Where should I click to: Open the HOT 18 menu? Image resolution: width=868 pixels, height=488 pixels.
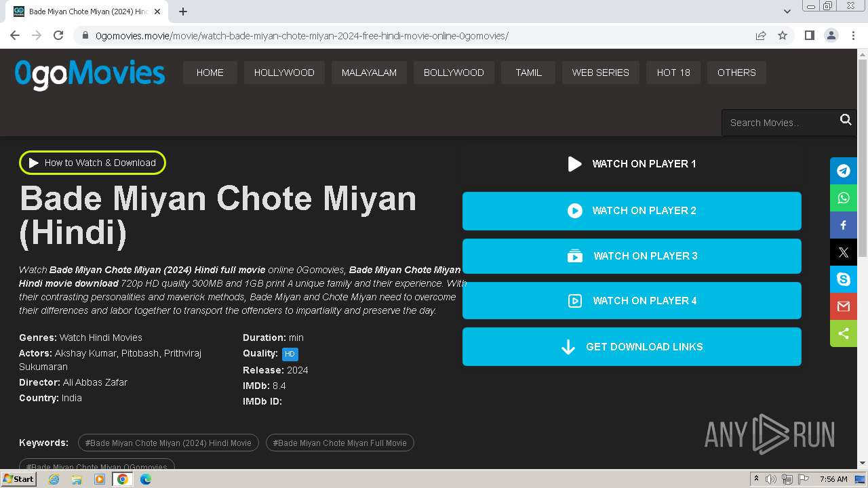[673, 73]
